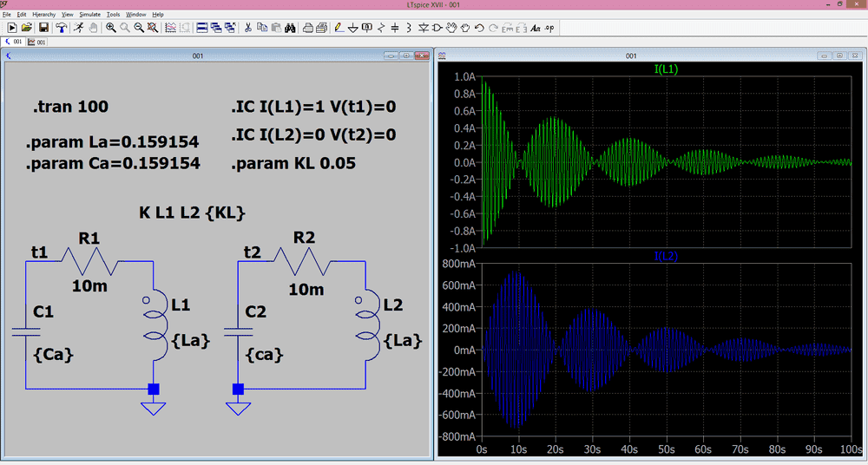868x465 pixels.
Task: Switch to the waveform 001 tab
Action: pyautogui.click(x=37, y=42)
